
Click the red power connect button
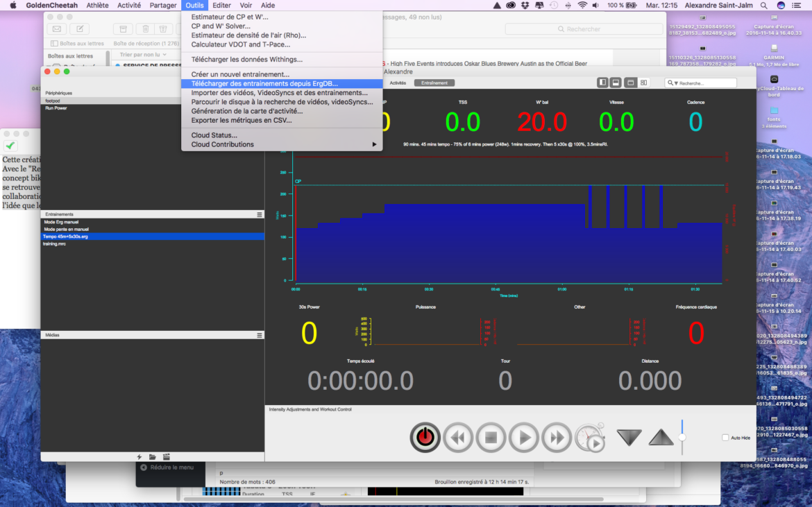pos(425,437)
